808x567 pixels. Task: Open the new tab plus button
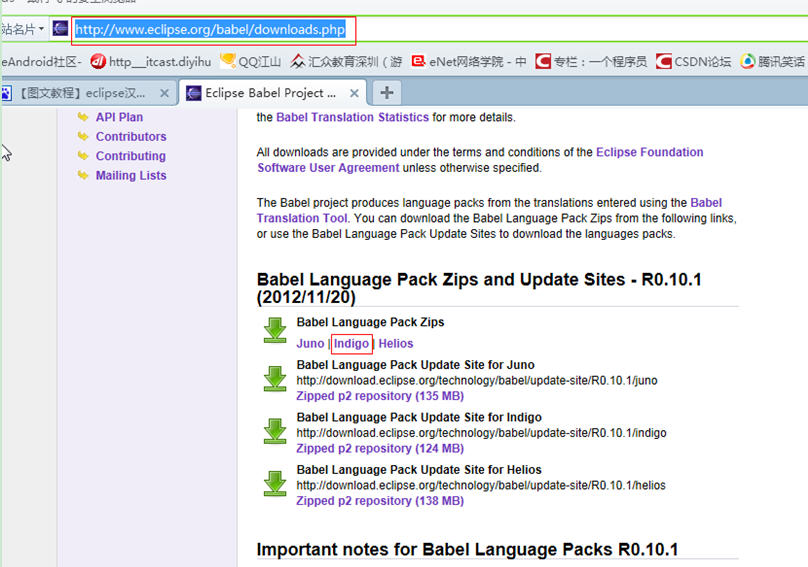tap(386, 93)
